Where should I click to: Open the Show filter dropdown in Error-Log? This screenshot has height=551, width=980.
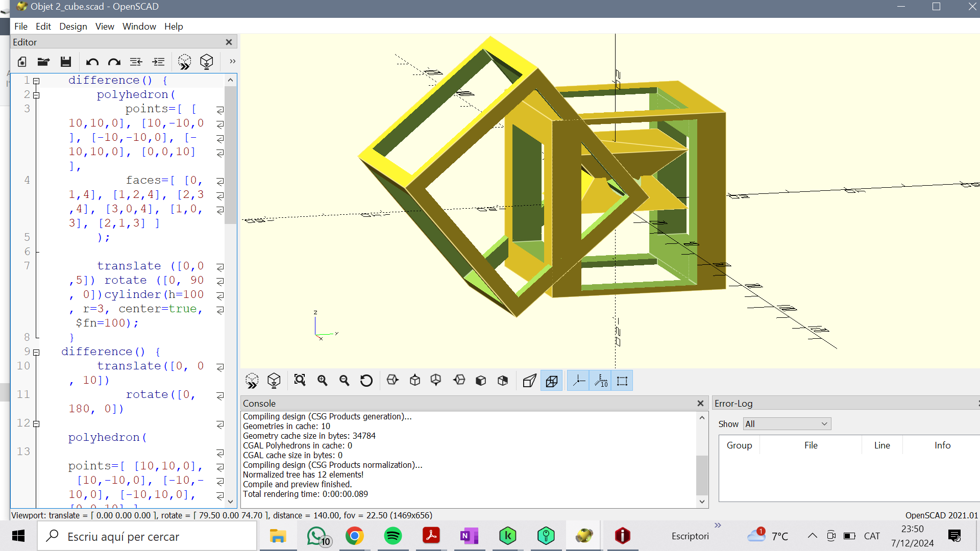point(787,424)
